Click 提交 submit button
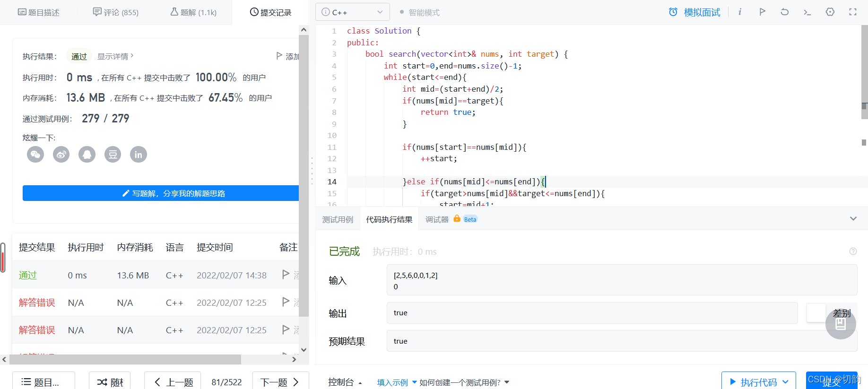868x389 pixels. click(832, 382)
